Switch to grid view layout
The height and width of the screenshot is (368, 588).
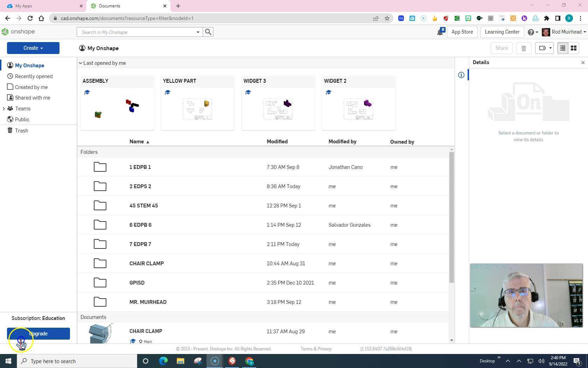(573, 48)
